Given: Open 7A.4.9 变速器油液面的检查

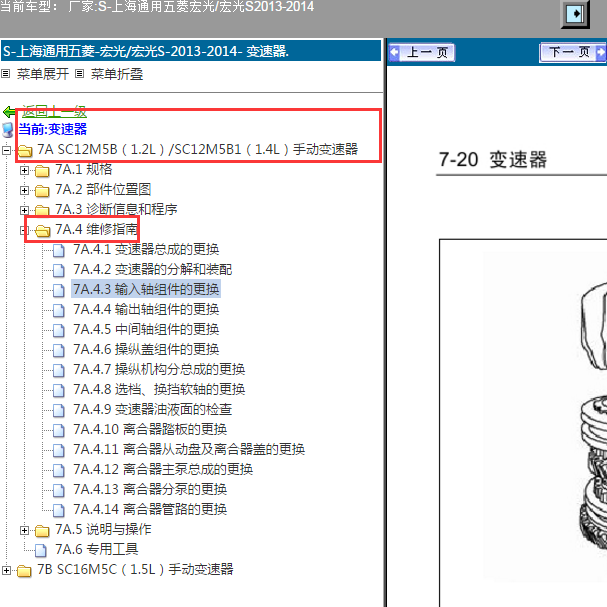Looking at the screenshot, I should click(153, 410).
